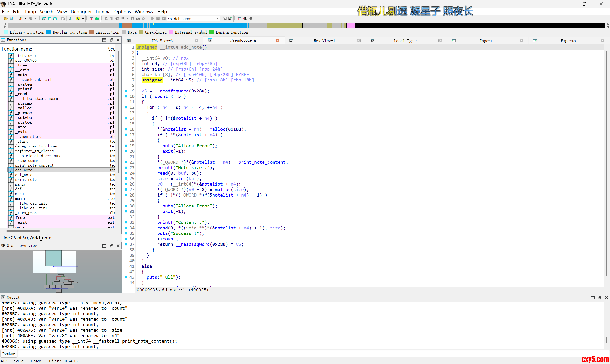Image resolution: width=610 pixels, height=364 pixels.
Task: Toggle breakpoint dot on line 26
Action: pos(126,184)
